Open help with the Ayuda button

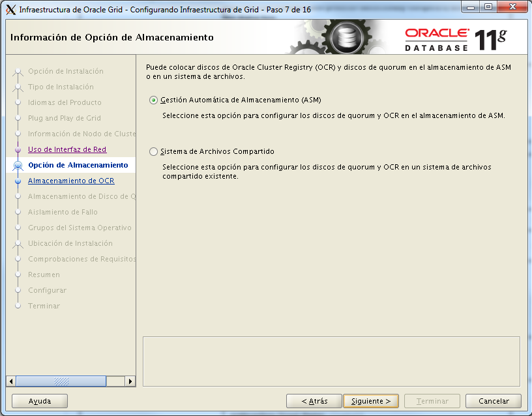[x=40, y=401]
